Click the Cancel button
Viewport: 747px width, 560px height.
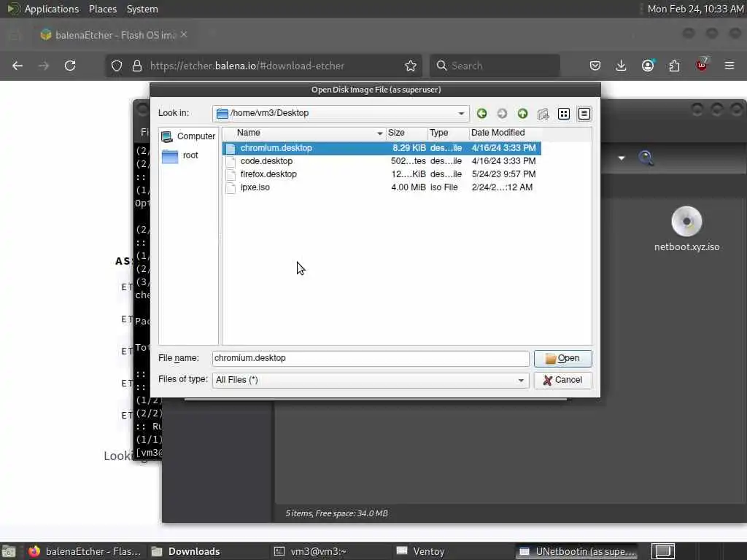pos(562,380)
